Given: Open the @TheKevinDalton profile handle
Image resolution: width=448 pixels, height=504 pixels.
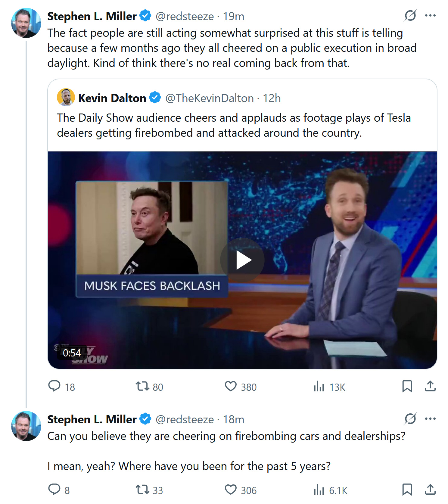Looking at the screenshot, I should [210, 98].
